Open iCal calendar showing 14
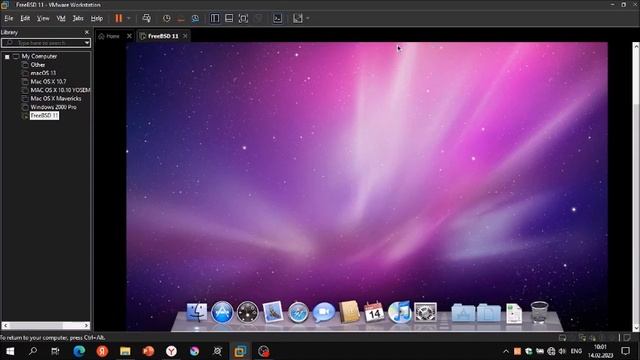The image size is (640, 360). click(374, 312)
